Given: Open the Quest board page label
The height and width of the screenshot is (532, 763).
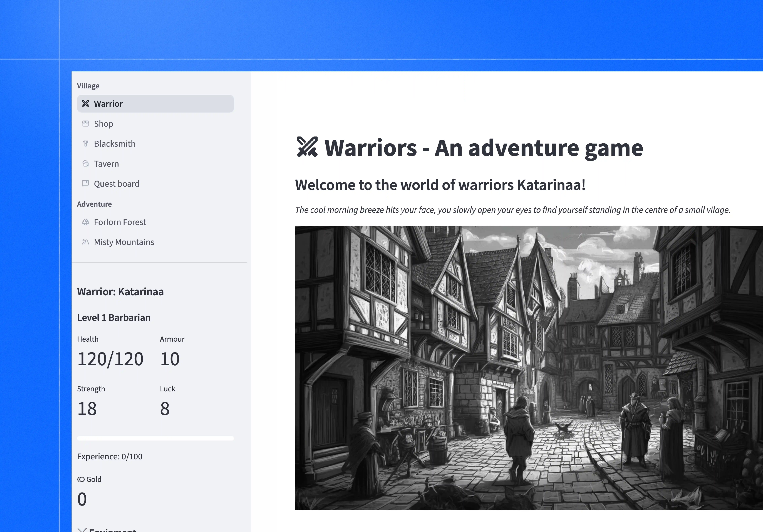Looking at the screenshot, I should [x=116, y=184].
